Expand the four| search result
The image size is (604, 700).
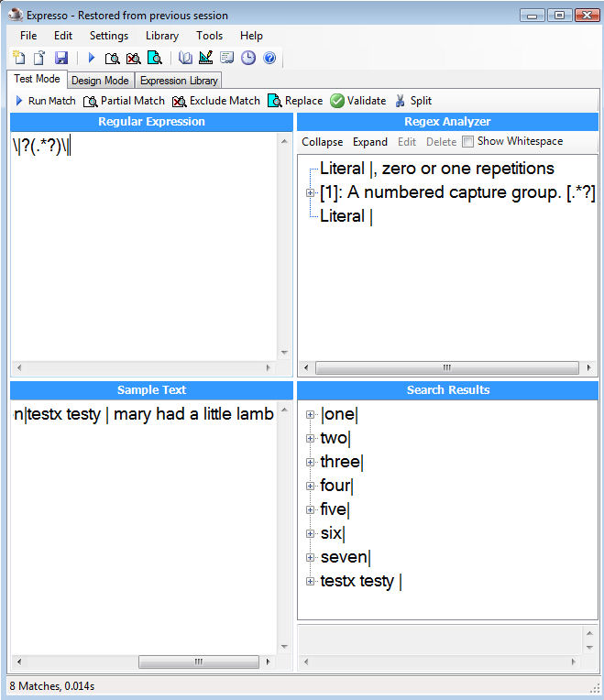point(311,486)
